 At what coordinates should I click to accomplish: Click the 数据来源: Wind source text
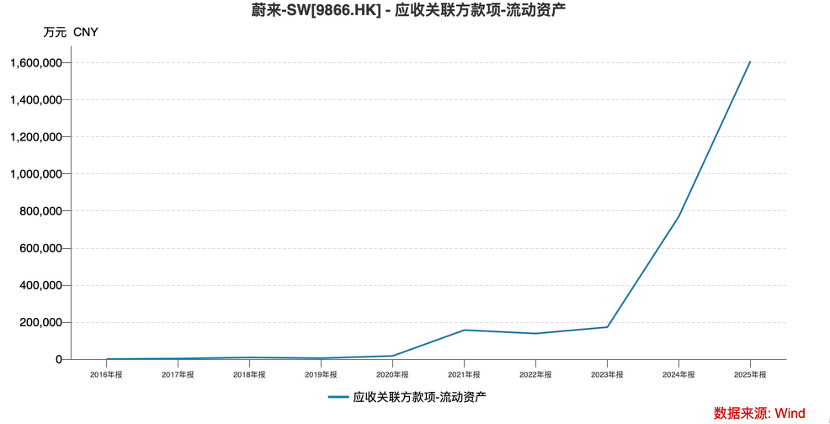pyautogui.click(x=759, y=412)
